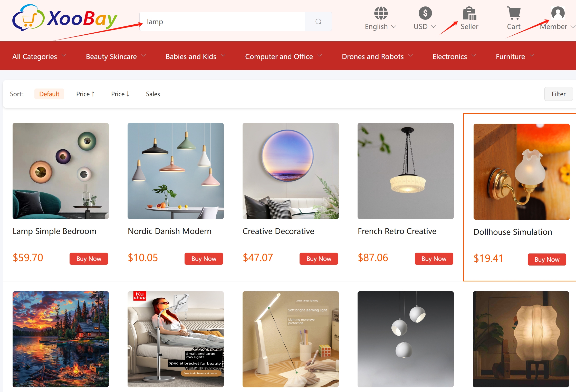Screen dimensions: 576x392
Task: Open the Seller store icon
Action: click(x=469, y=13)
